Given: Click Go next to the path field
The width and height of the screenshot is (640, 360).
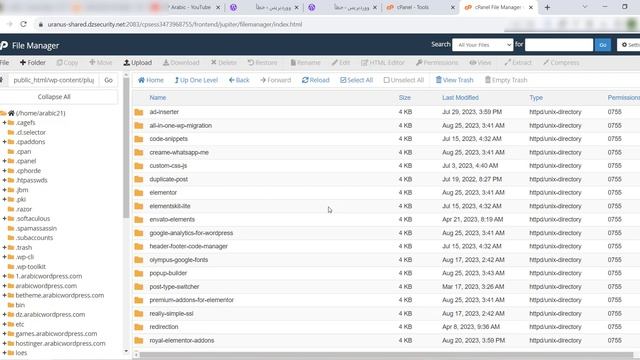Looking at the screenshot, I should (x=108, y=80).
